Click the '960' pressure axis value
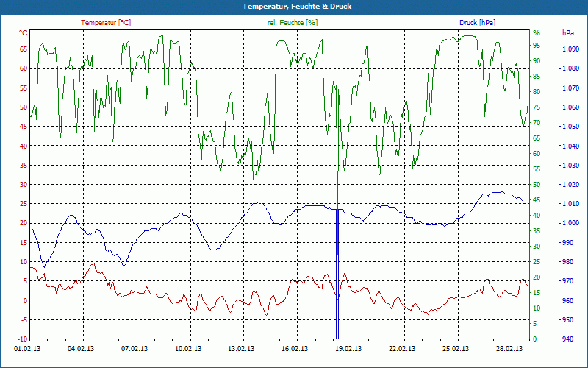This screenshot has width=588, height=368. click(568, 300)
